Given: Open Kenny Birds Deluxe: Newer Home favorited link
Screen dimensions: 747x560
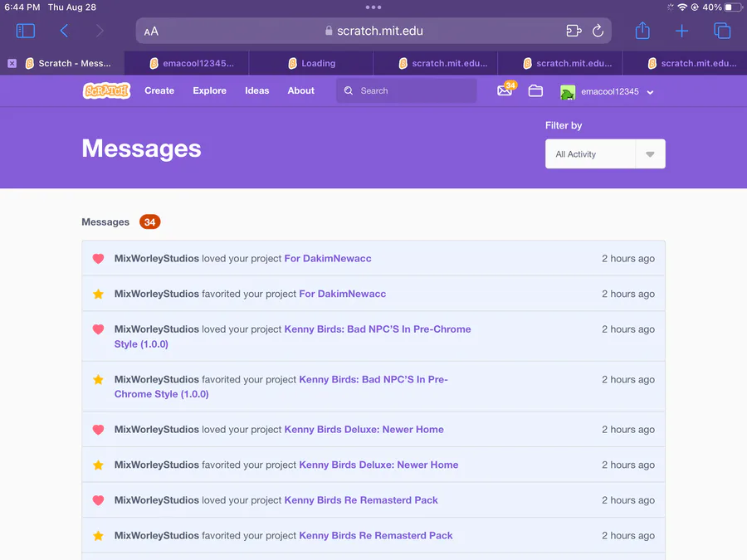Looking at the screenshot, I should pyautogui.click(x=378, y=465).
